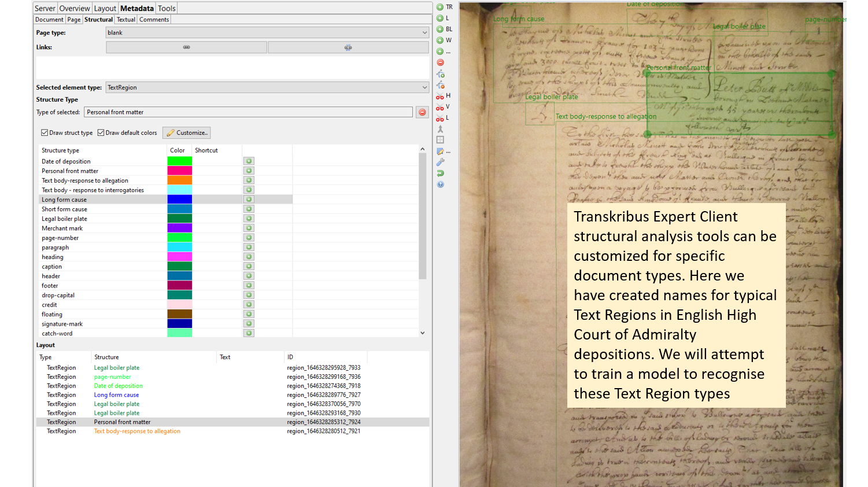Select the horizontal split (scissors H) tool
The image size is (868, 487).
pyautogui.click(x=441, y=96)
